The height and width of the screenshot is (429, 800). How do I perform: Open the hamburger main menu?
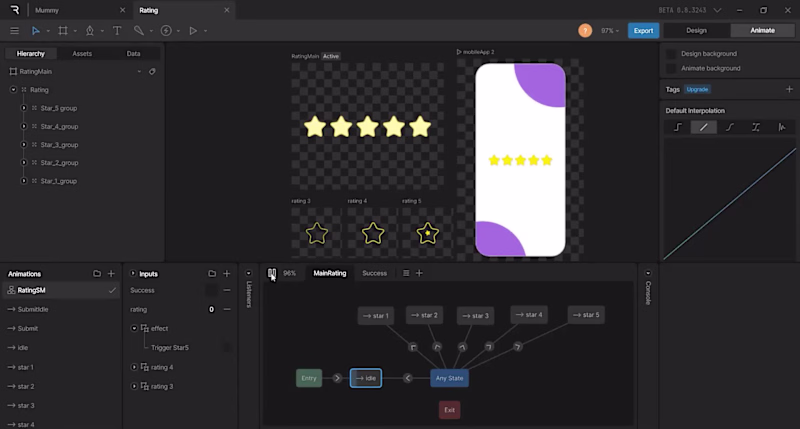[x=14, y=31]
